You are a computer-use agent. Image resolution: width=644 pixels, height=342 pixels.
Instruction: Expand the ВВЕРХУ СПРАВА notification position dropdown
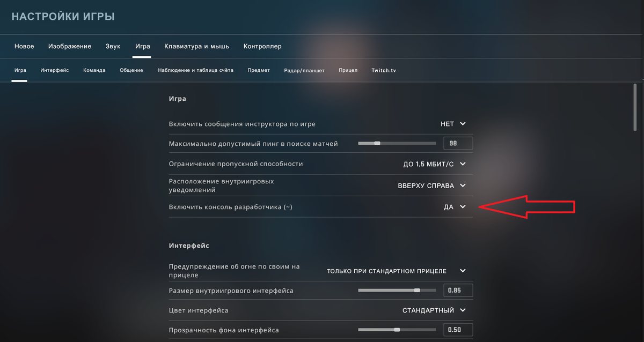coord(432,185)
